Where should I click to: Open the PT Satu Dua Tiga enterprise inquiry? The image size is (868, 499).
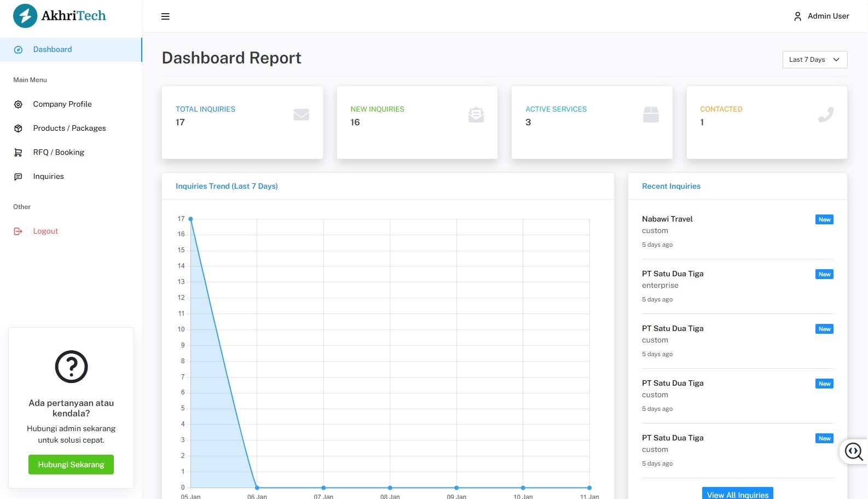(x=738, y=286)
